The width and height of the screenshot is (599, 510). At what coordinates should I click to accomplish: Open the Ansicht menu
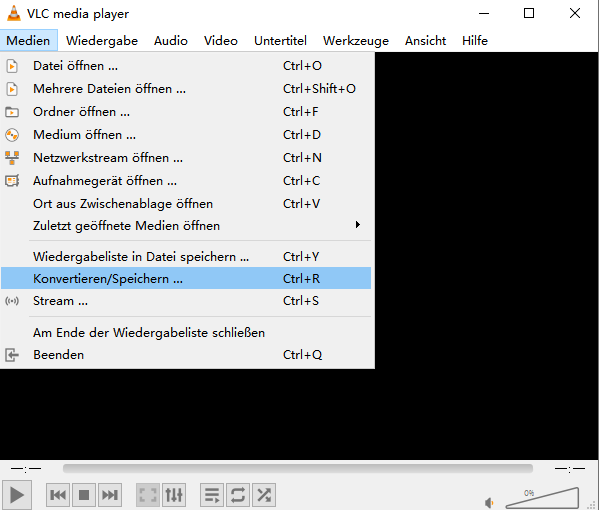pyautogui.click(x=426, y=40)
